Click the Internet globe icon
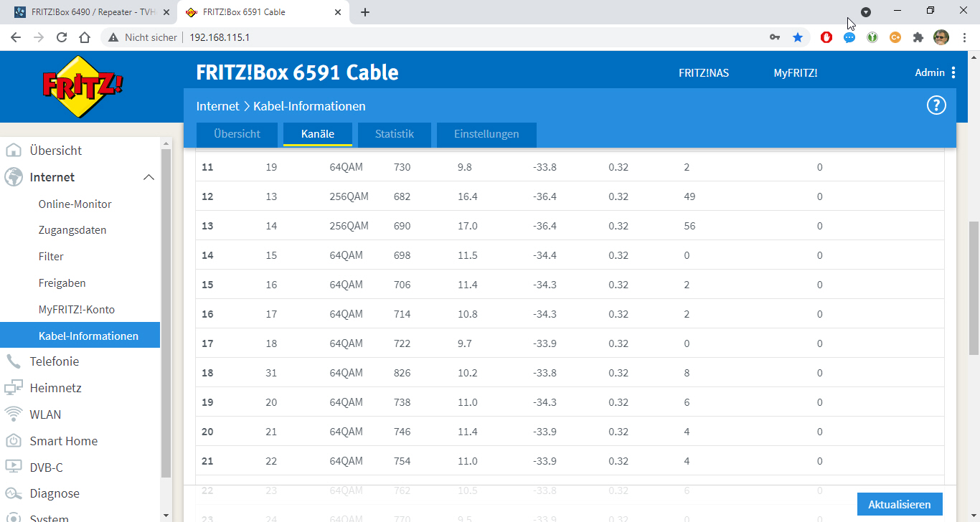The height and width of the screenshot is (522, 980). click(13, 177)
